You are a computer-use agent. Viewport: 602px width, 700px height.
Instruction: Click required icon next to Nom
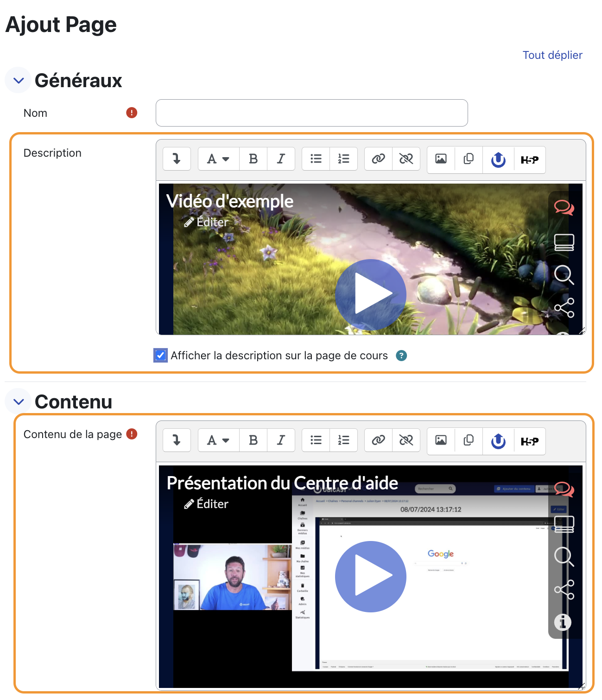pos(132,113)
